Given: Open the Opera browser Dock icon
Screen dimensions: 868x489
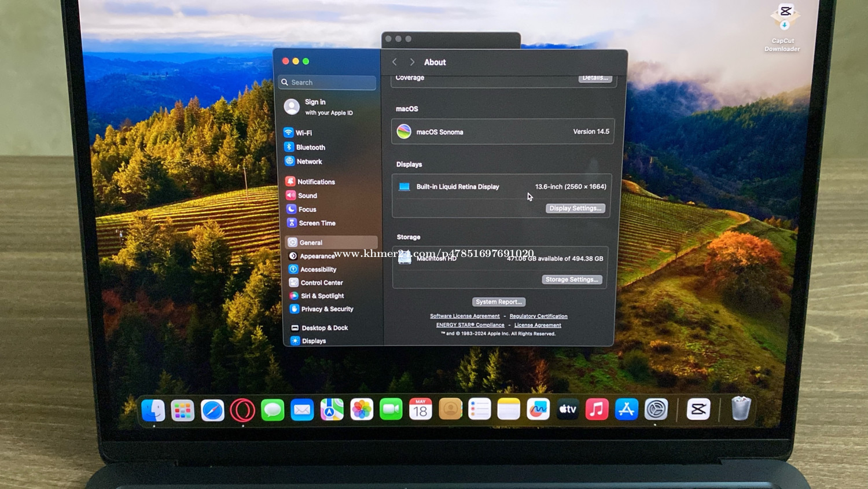Looking at the screenshot, I should click(x=242, y=410).
